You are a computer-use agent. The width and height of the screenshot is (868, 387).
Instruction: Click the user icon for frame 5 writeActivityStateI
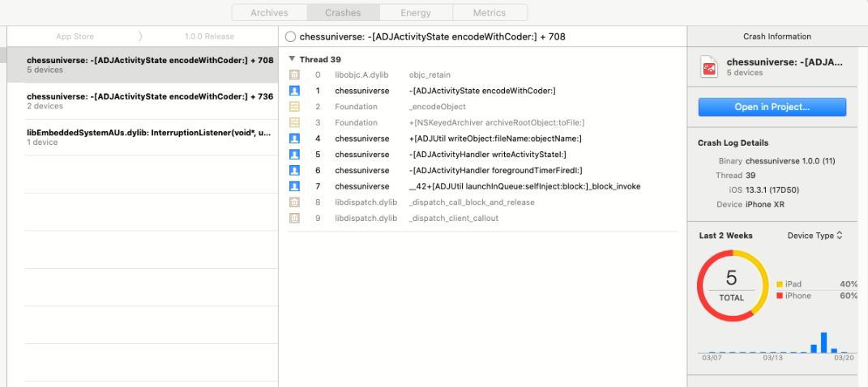(x=294, y=155)
